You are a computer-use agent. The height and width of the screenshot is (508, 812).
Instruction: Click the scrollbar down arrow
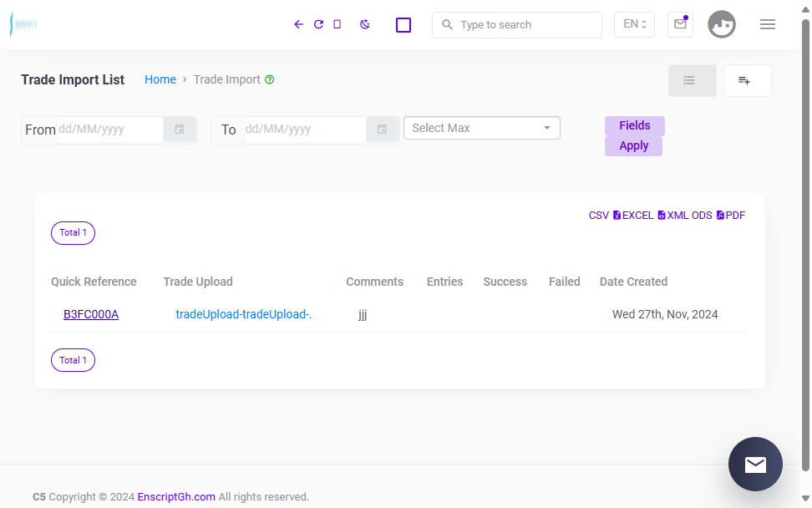[x=805, y=498]
